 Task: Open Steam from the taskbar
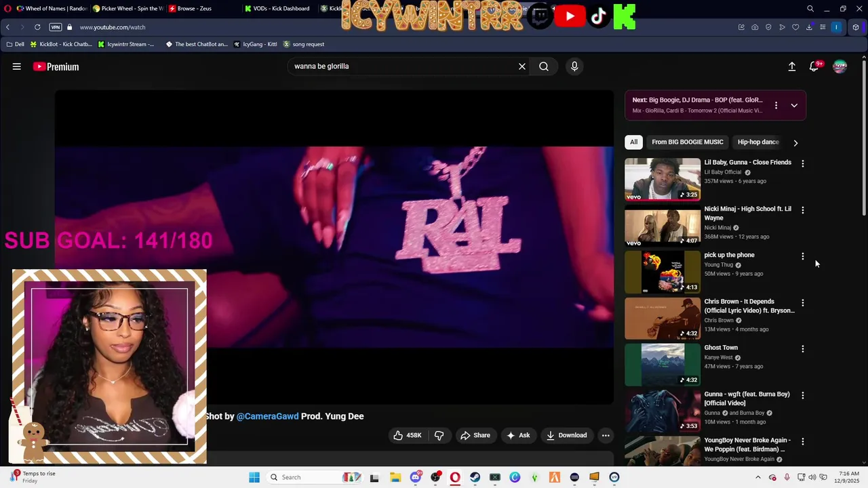tap(475, 477)
